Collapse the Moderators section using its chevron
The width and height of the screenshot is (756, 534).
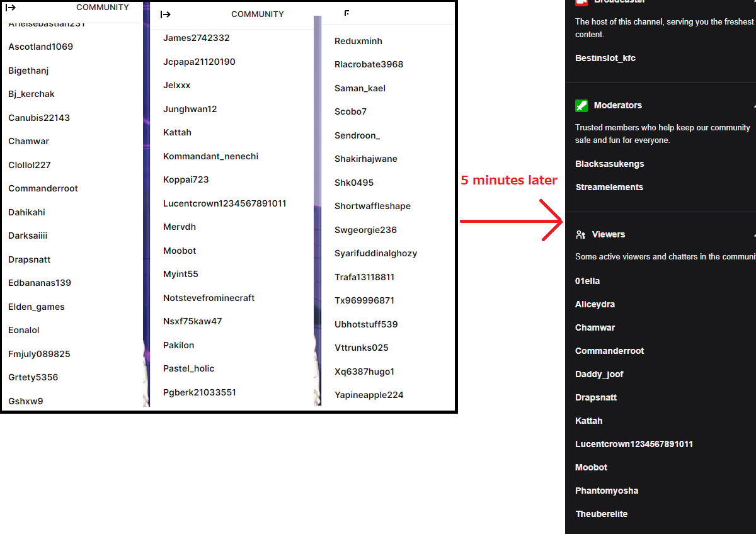(753, 106)
